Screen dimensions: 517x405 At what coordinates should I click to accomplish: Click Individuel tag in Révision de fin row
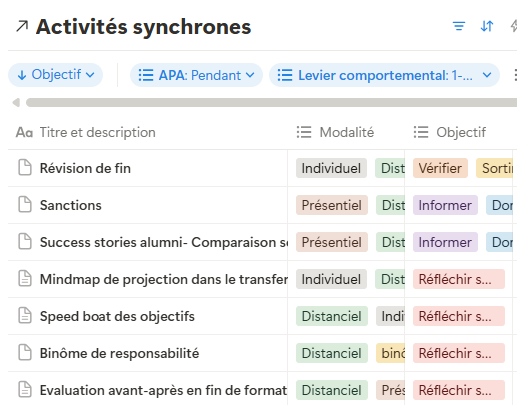coord(331,168)
